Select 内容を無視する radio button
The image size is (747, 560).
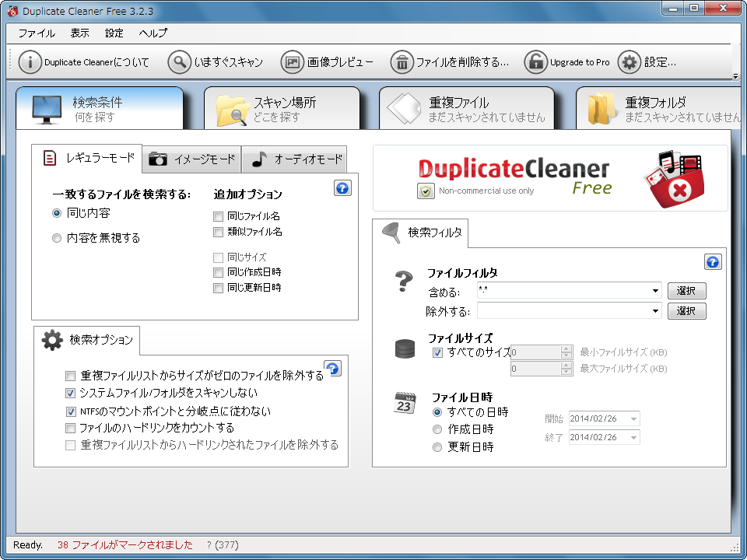tap(57, 238)
